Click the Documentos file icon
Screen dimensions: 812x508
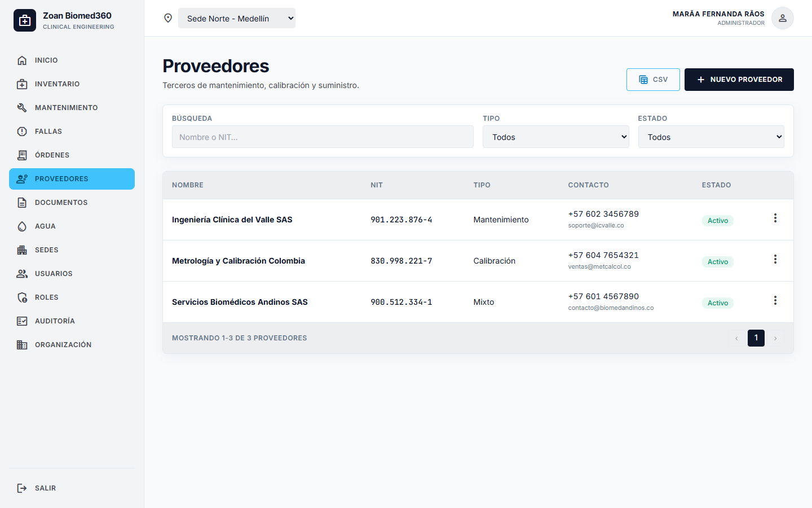(22, 203)
